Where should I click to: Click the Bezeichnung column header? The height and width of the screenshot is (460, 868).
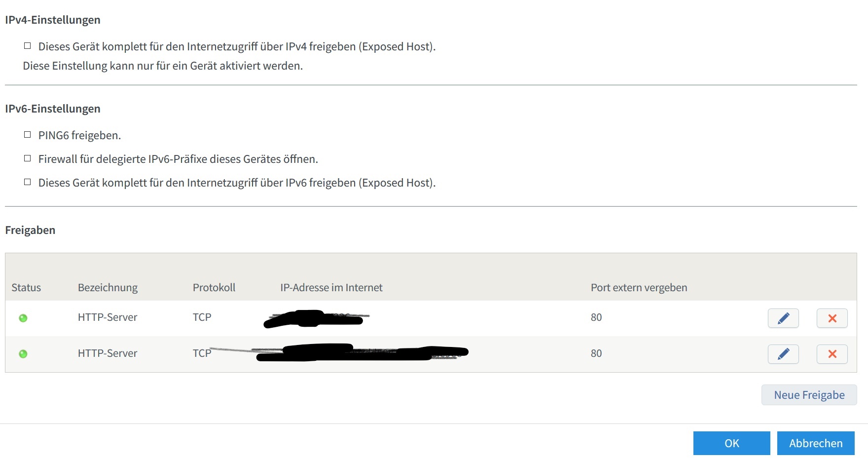[108, 288]
